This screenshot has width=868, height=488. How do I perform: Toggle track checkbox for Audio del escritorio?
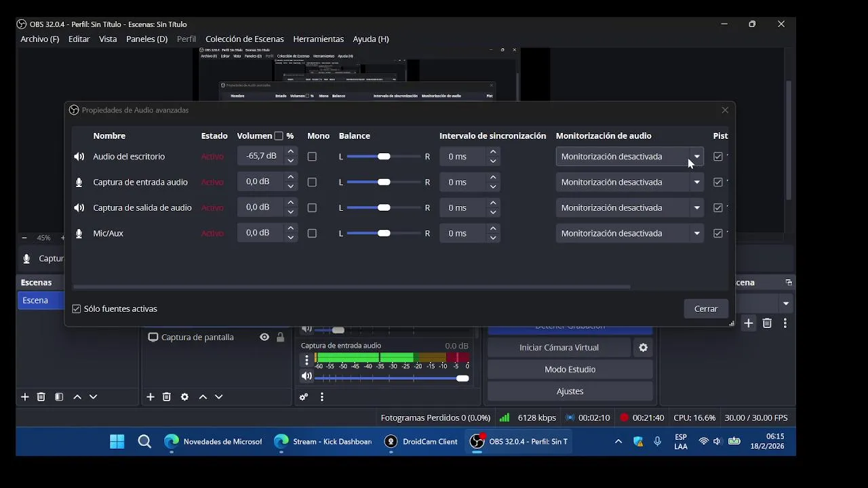coord(718,157)
